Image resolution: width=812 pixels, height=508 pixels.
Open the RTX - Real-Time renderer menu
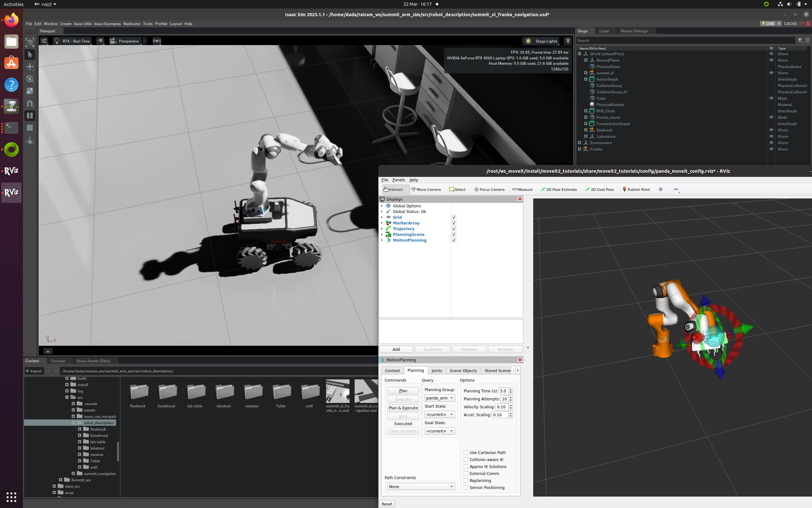coord(72,41)
